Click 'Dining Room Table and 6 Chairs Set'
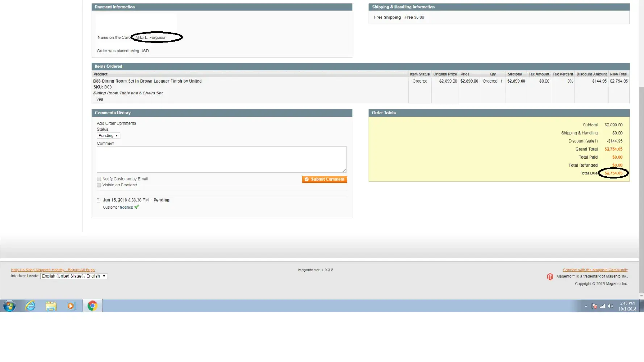Viewport: 644px width, 362px height. pyautogui.click(x=128, y=93)
